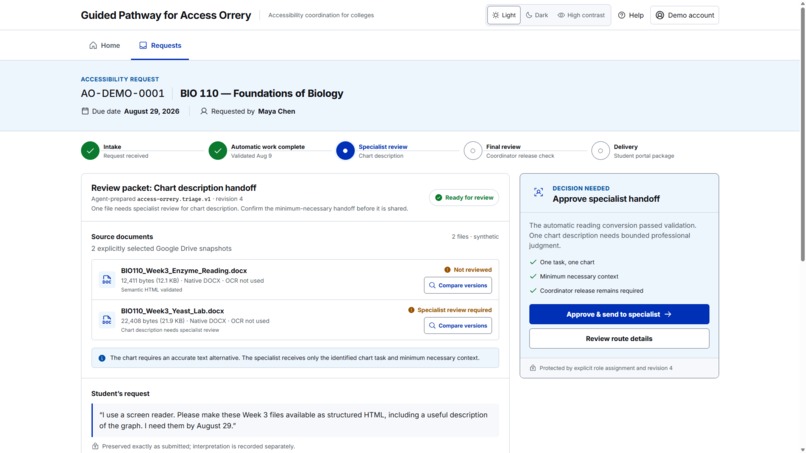Go to Home tab
This screenshot has height=453, width=806.
104,45
